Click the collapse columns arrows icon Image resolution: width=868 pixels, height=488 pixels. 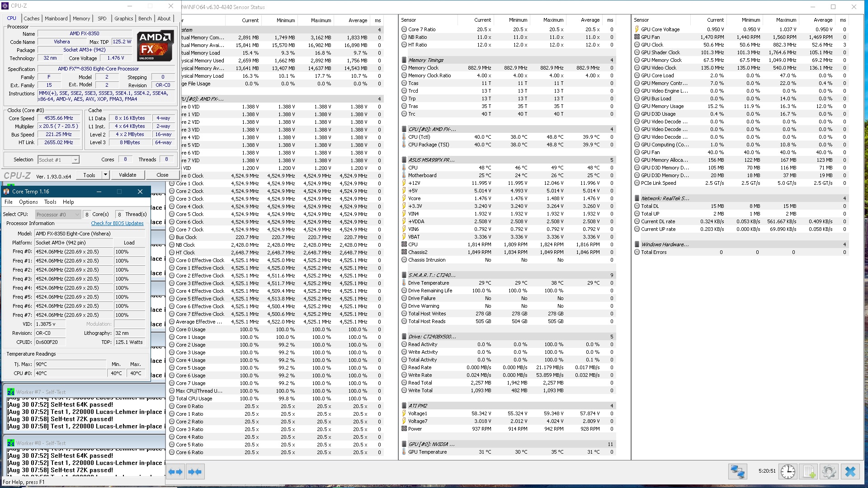(195, 472)
